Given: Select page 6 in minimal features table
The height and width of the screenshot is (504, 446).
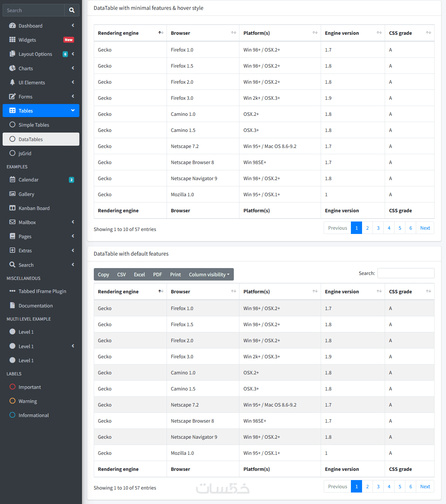Looking at the screenshot, I should point(411,228).
